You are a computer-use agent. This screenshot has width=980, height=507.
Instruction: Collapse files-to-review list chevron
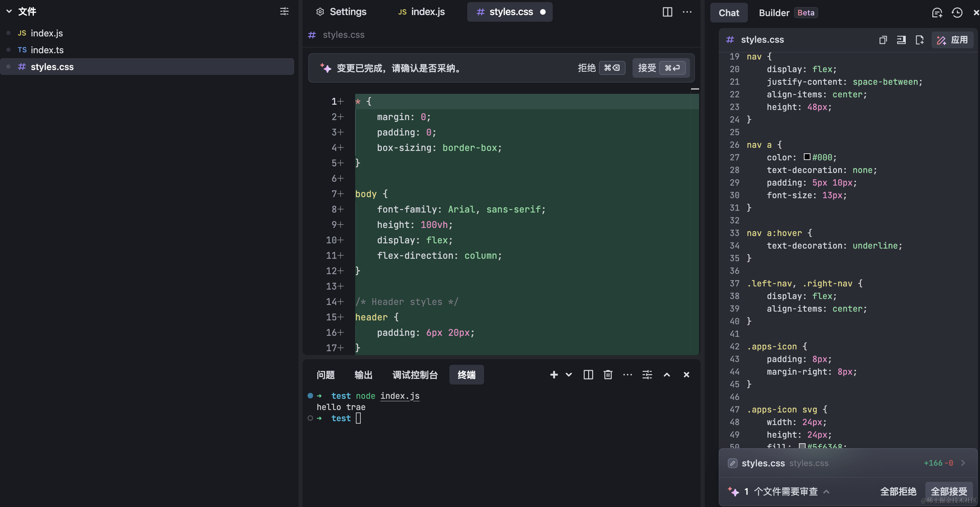[x=826, y=491]
